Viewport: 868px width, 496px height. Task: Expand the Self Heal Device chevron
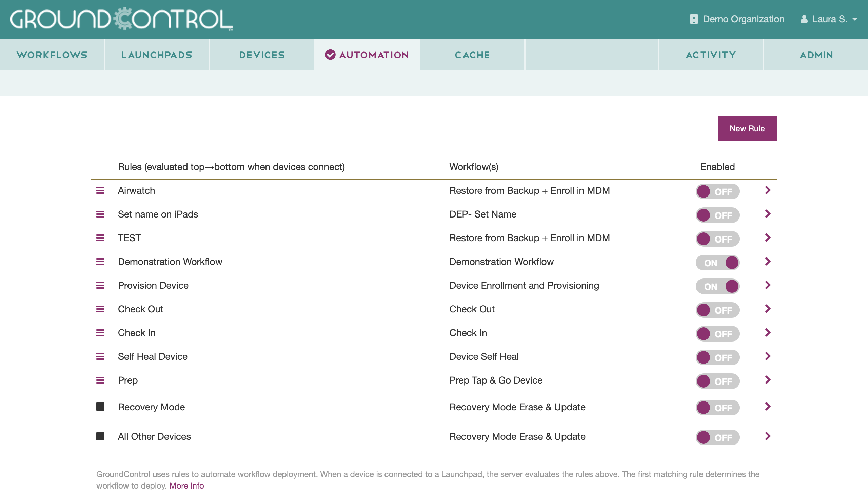pos(768,356)
